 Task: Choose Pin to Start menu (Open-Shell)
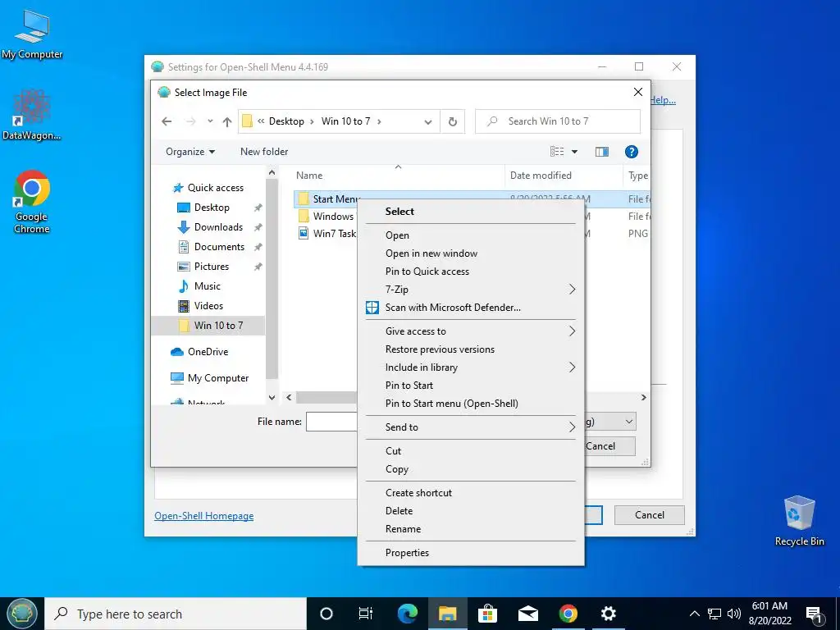pos(470,404)
